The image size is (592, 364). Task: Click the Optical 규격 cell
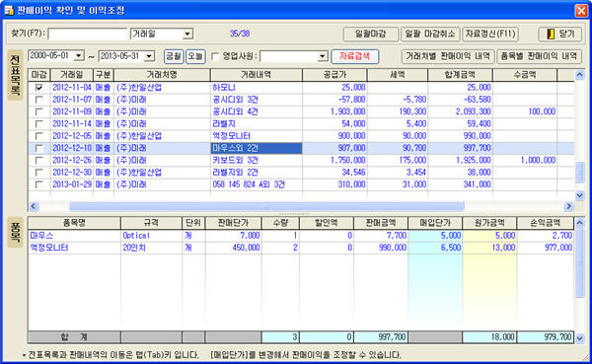click(151, 236)
